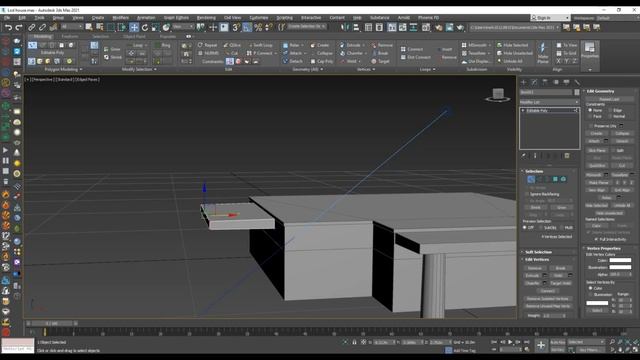
Task: Switch to the Utilities command panel tab
Action: 577,82
